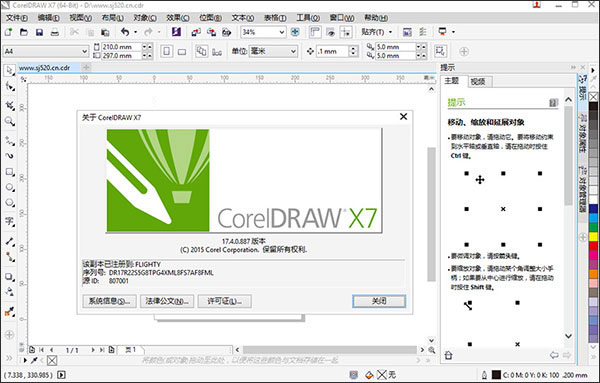
Task: Open the units 毫米 dropdown
Action: point(293,51)
